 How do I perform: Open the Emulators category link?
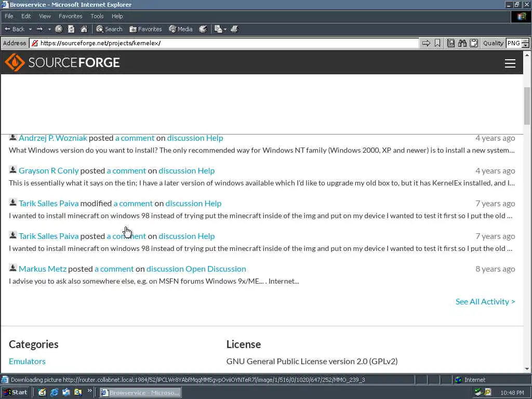click(x=27, y=362)
